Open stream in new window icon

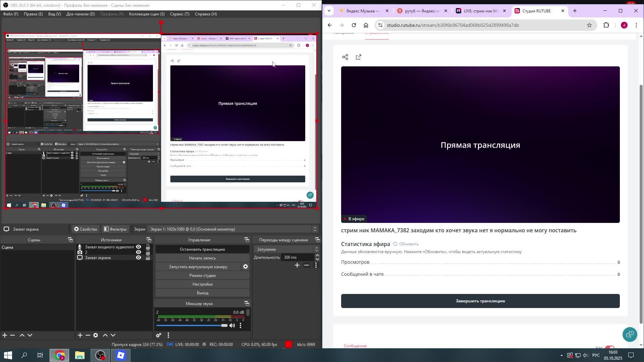coord(359,57)
